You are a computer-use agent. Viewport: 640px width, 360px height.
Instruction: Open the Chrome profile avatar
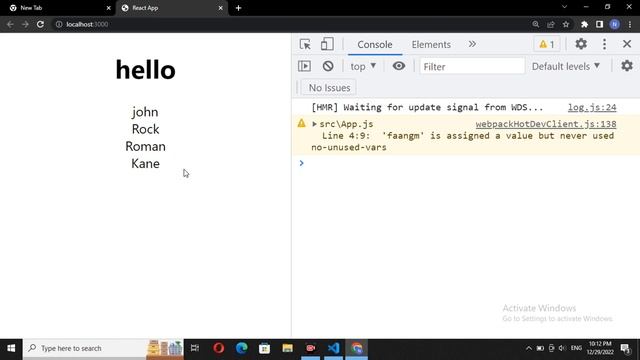coord(615,24)
